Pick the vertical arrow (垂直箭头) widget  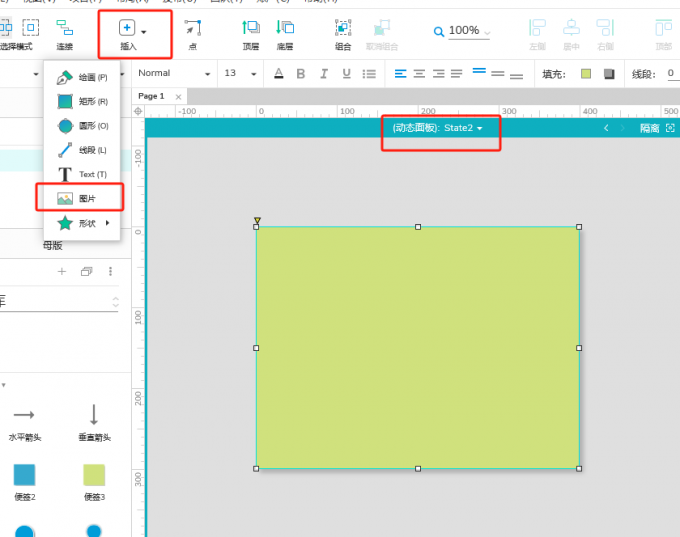click(x=94, y=423)
